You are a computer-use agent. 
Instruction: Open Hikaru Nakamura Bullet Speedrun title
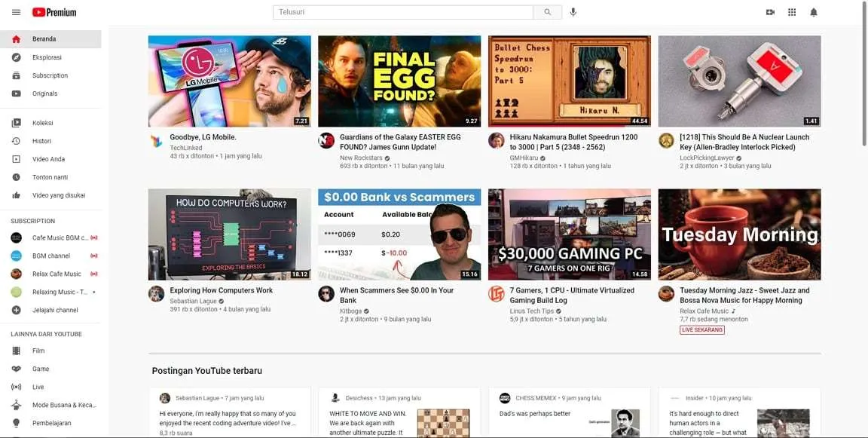tap(573, 142)
